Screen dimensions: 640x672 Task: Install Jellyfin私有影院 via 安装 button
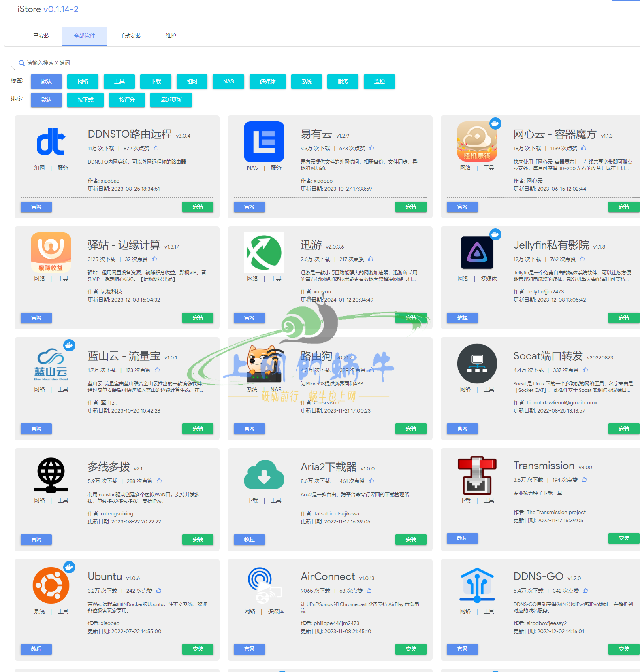pos(624,317)
